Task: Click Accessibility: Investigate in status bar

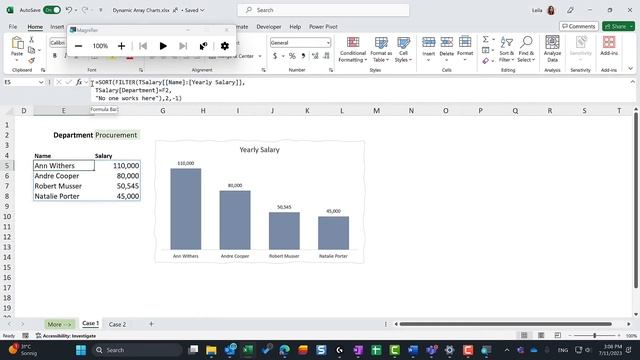Action: click(66, 336)
